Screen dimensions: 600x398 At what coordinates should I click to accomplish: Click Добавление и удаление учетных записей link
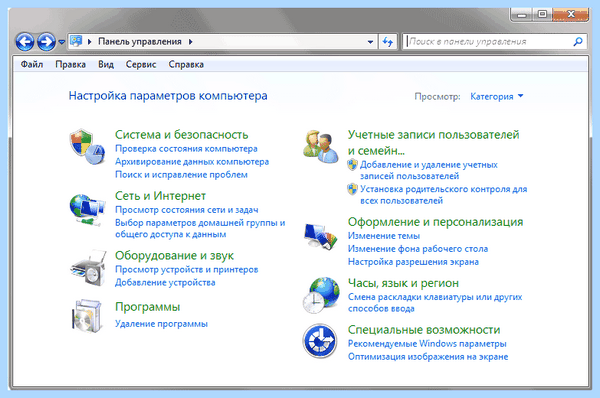(x=429, y=170)
